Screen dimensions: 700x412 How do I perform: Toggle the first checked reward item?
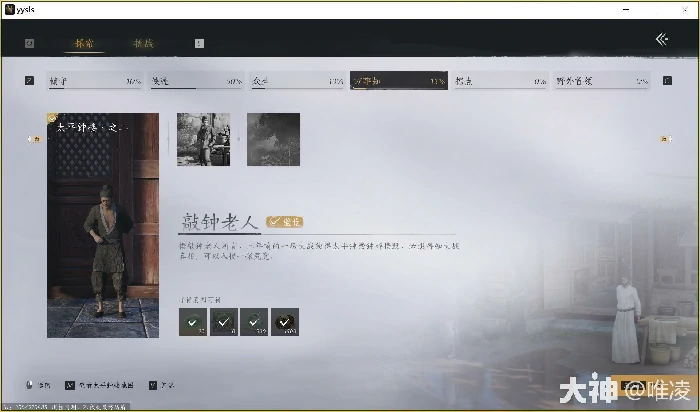[192, 322]
